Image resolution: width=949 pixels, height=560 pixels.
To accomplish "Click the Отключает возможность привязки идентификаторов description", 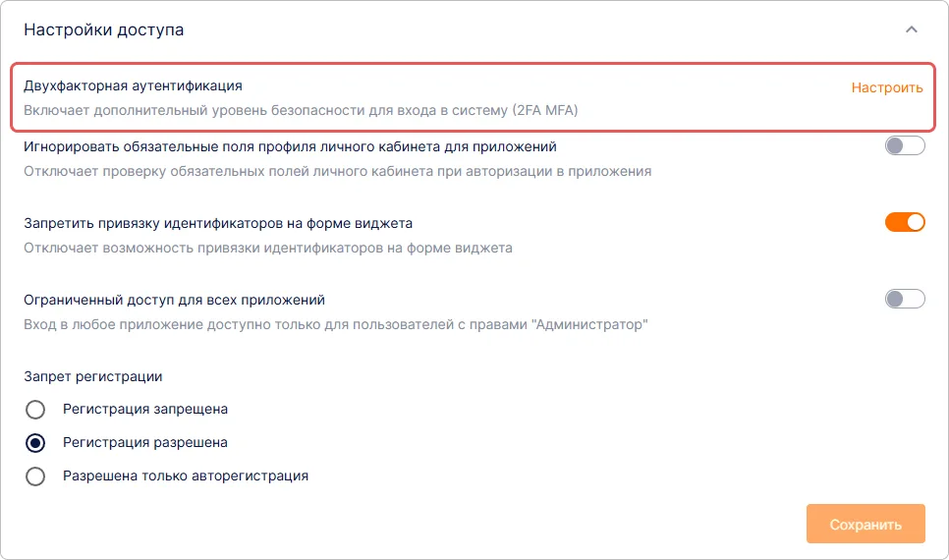I will (267, 248).
